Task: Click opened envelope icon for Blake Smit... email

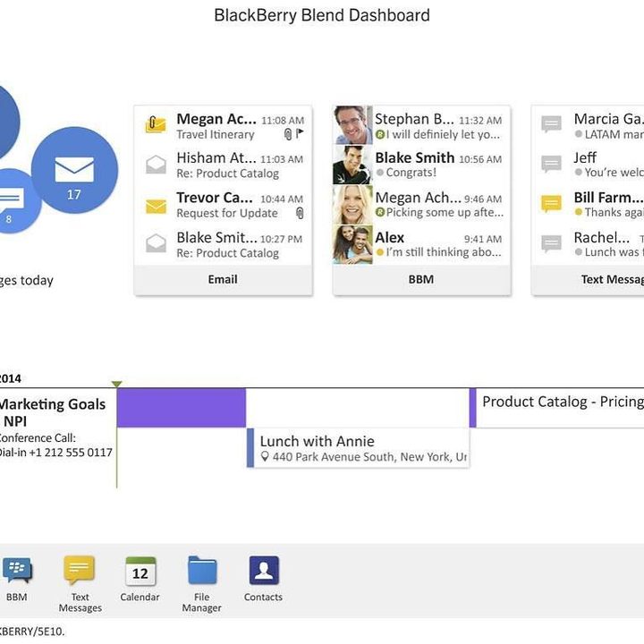Action: tap(156, 243)
